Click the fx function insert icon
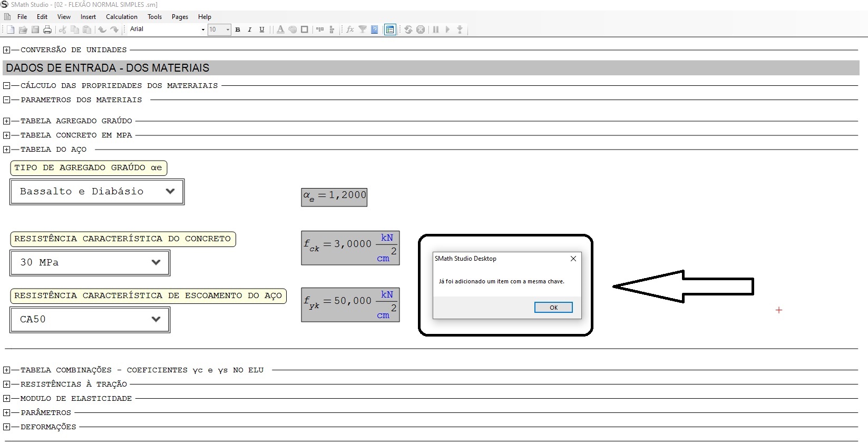 350,29
